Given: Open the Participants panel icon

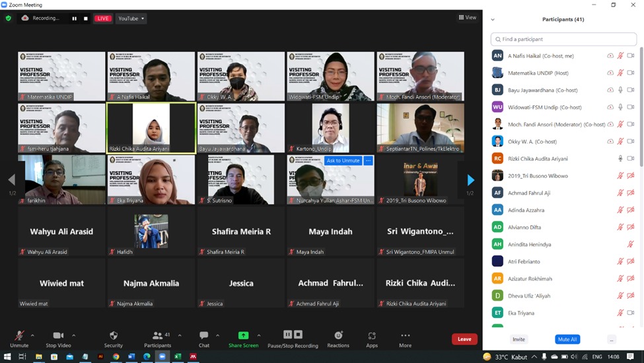Looking at the screenshot, I should [157, 336].
